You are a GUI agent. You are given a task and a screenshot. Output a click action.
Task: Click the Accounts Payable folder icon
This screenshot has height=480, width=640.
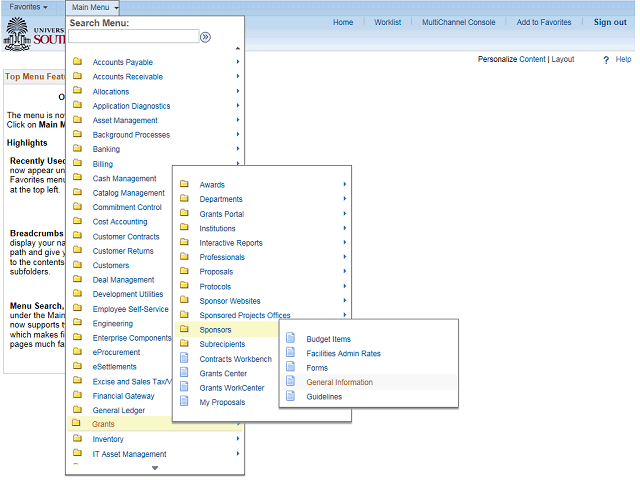point(78,62)
